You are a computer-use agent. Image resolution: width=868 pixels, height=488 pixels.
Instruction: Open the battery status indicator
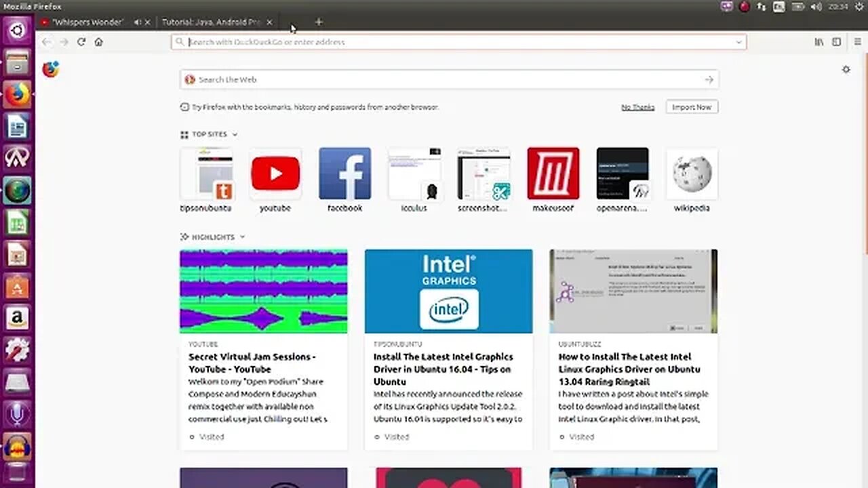point(798,7)
